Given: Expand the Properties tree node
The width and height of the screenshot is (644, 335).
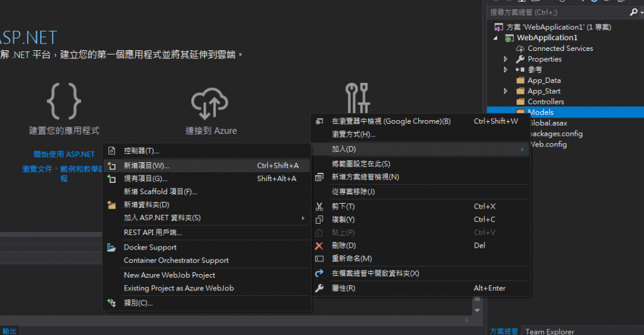Looking at the screenshot, I should pos(506,59).
